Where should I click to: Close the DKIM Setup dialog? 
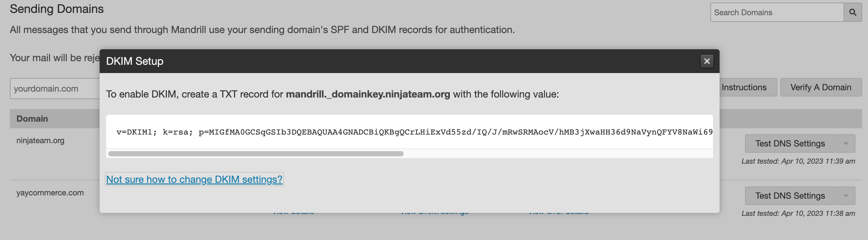707,61
